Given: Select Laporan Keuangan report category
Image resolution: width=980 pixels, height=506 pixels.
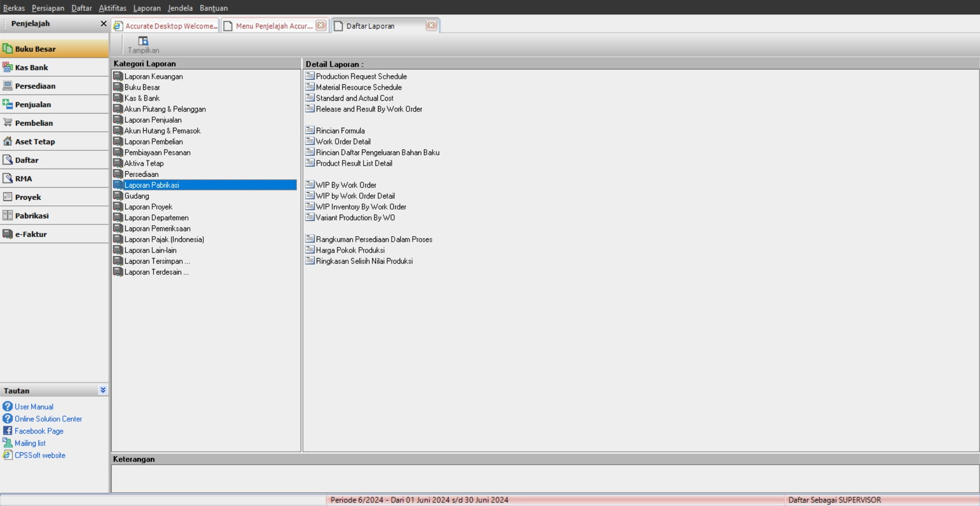Looking at the screenshot, I should [x=153, y=77].
